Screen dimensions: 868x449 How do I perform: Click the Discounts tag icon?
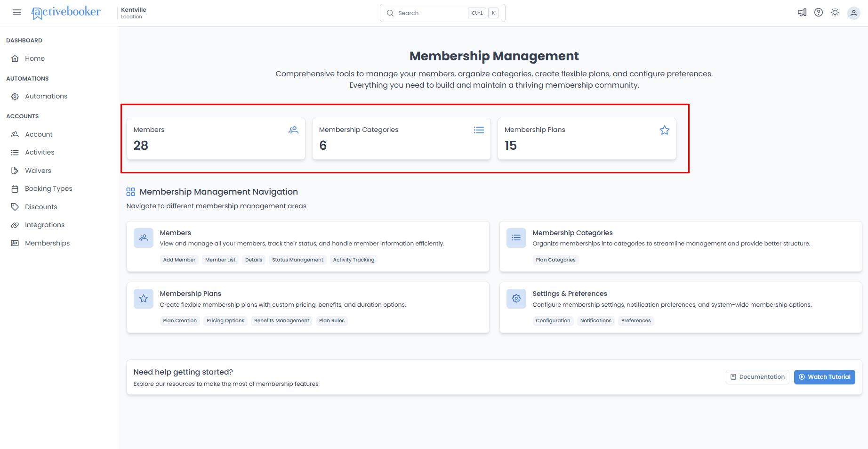[15, 207]
